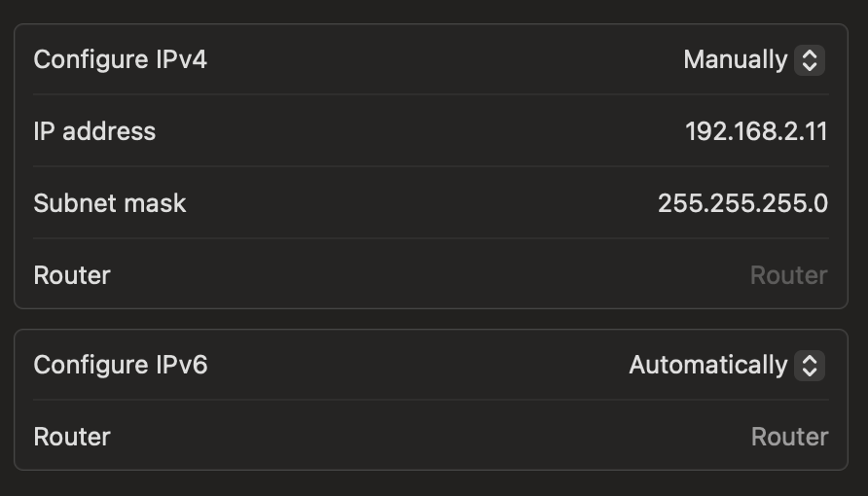Click empty space in the IPv4 Router row
Viewport: 868px width, 496px height.
[418, 275]
